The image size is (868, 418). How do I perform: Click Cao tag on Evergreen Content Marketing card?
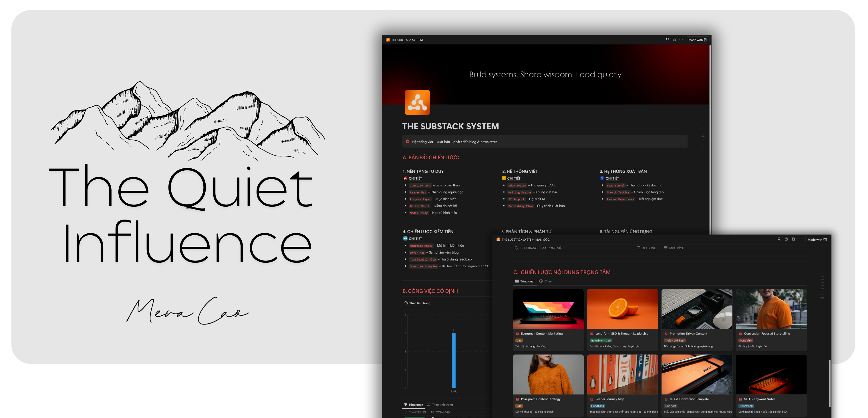519,341
